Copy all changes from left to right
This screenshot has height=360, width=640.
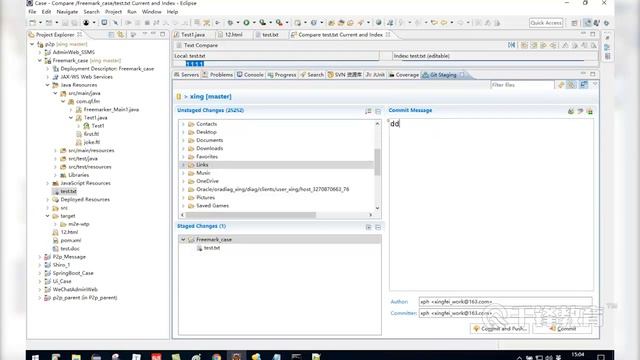coord(524,45)
